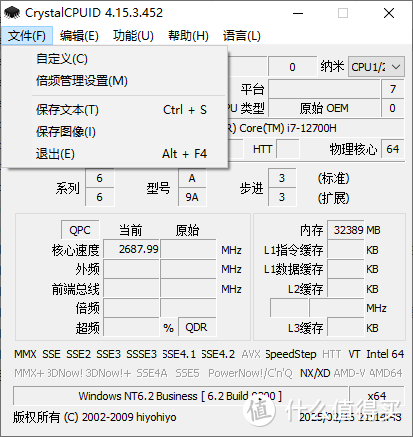Open the 帮助(H) menu
The height and width of the screenshot is (437, 413).
[x=188, y=35]
